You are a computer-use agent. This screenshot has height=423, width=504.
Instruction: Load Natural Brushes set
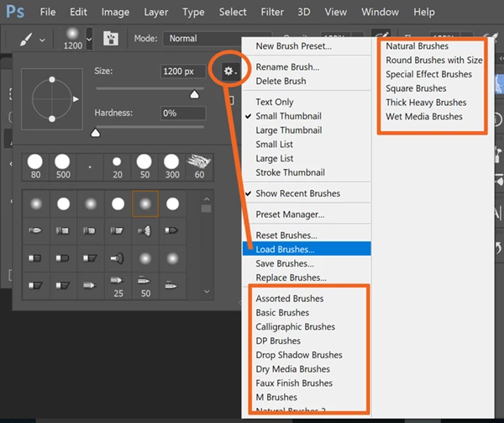tap(417, 46)
